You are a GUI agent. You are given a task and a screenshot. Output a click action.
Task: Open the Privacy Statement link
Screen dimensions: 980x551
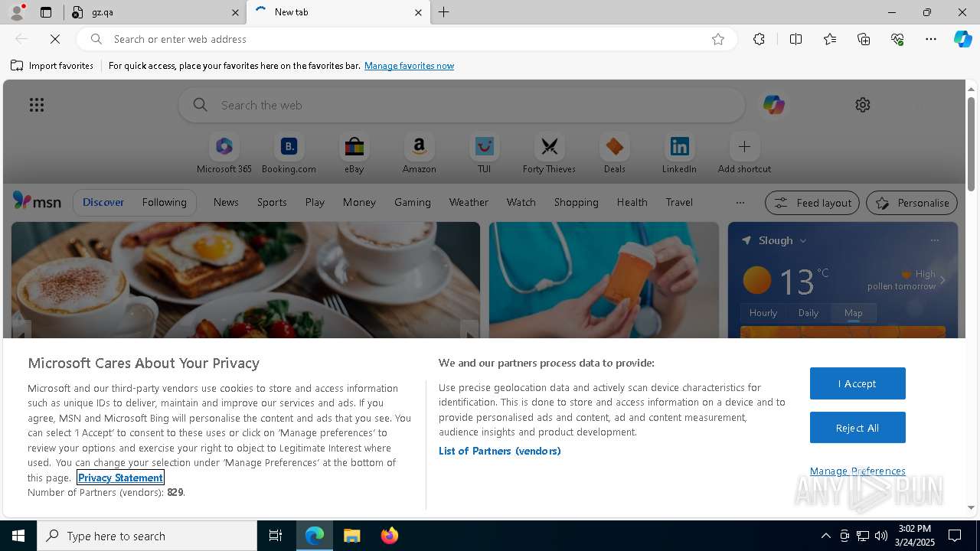pos(120,478)
